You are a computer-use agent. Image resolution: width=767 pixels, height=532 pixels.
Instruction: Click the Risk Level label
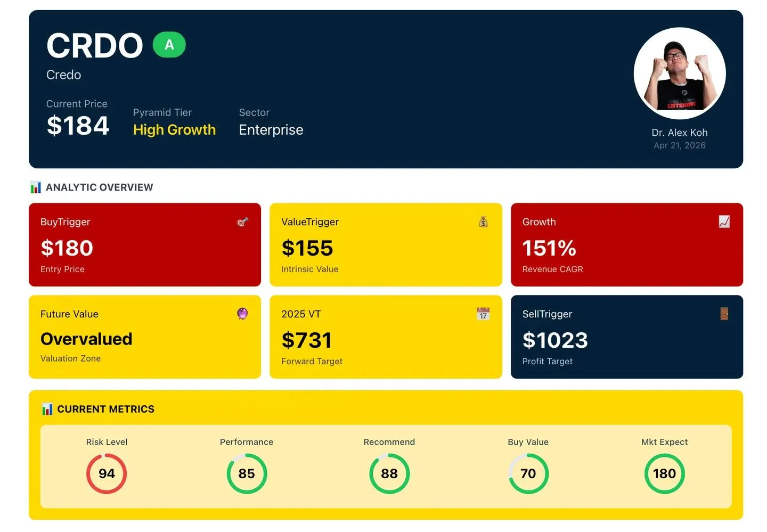[x=107, y=442]
